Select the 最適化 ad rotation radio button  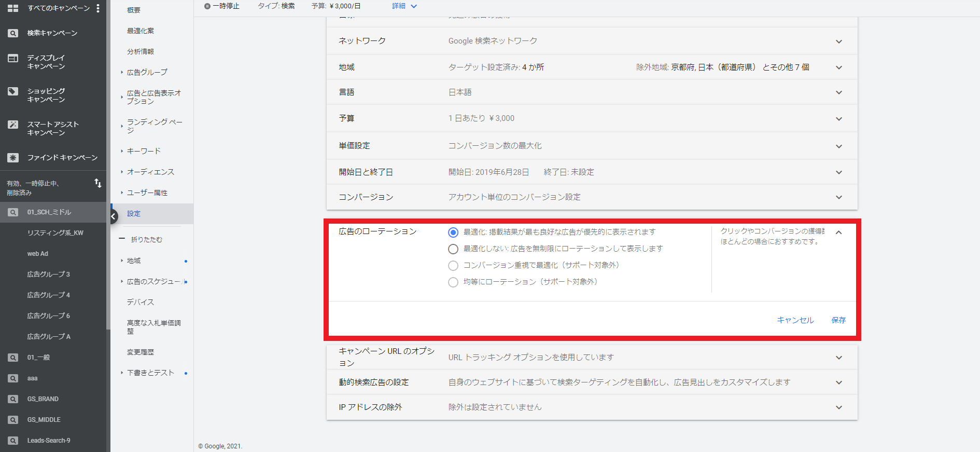453,232
